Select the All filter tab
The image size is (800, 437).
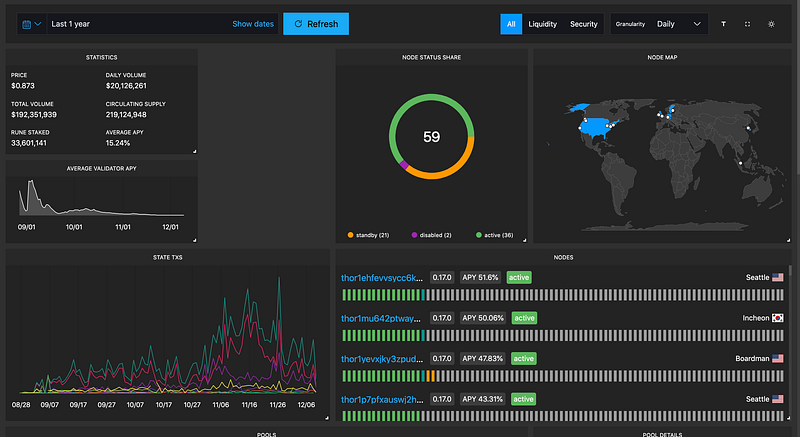coord(511,24)
